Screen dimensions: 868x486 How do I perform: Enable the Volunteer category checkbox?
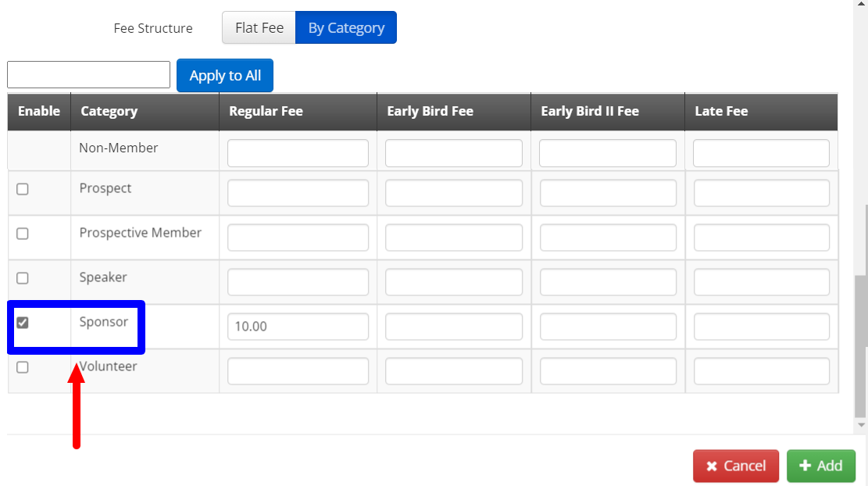[x=23, y=367]
